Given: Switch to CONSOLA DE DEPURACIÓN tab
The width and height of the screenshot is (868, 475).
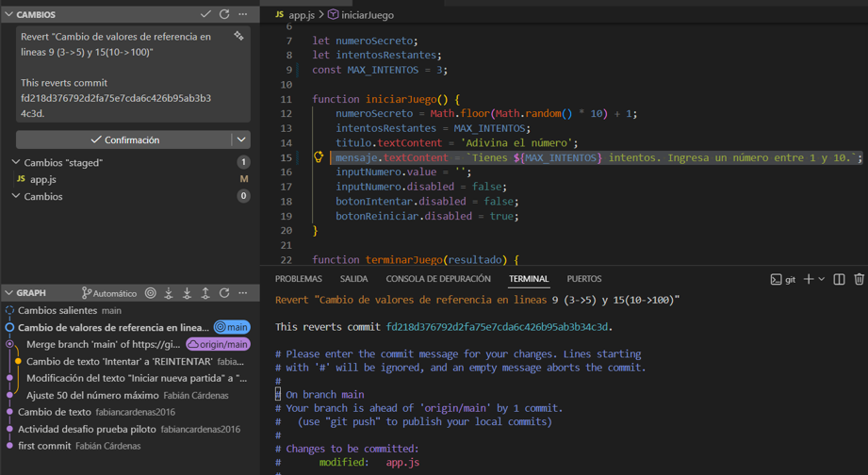Looking at the screenshot, I should pyautogui.click(x=438, y=278).
